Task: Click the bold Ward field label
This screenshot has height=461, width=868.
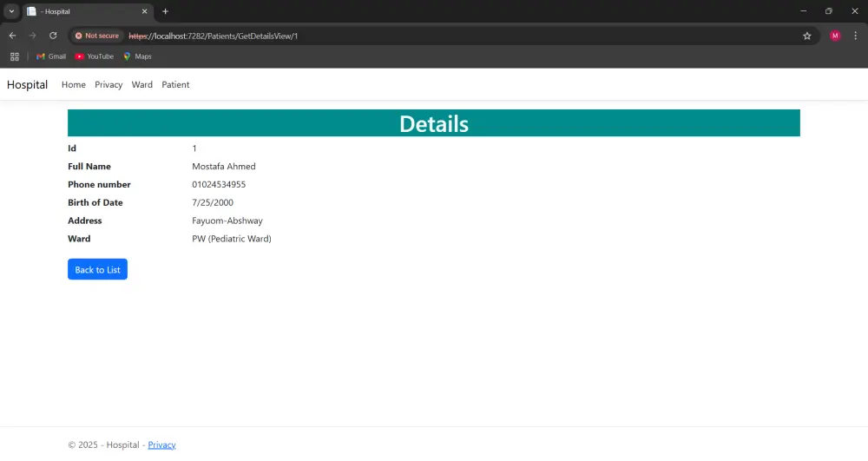Action: [79, 239]
